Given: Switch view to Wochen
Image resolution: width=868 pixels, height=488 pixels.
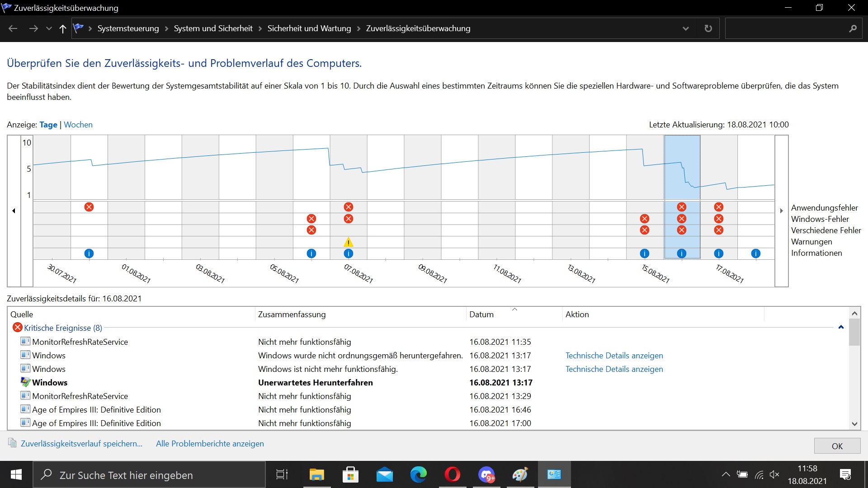Looking at the screenshot, I should coord(78,125).
